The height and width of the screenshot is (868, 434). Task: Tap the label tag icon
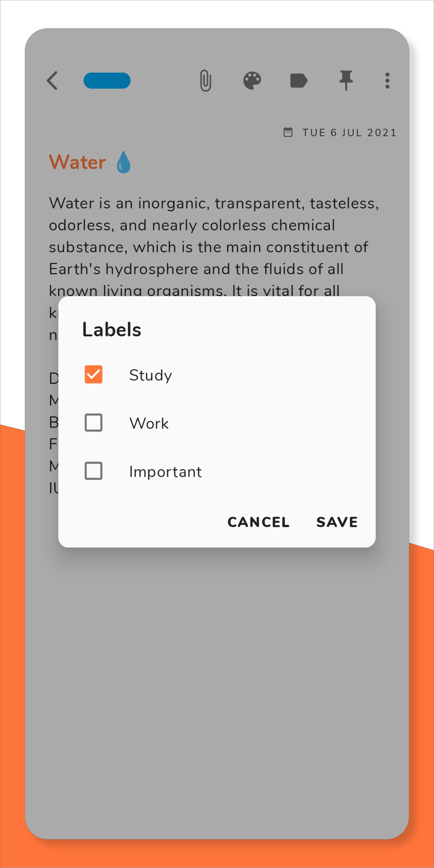[299, 80]
